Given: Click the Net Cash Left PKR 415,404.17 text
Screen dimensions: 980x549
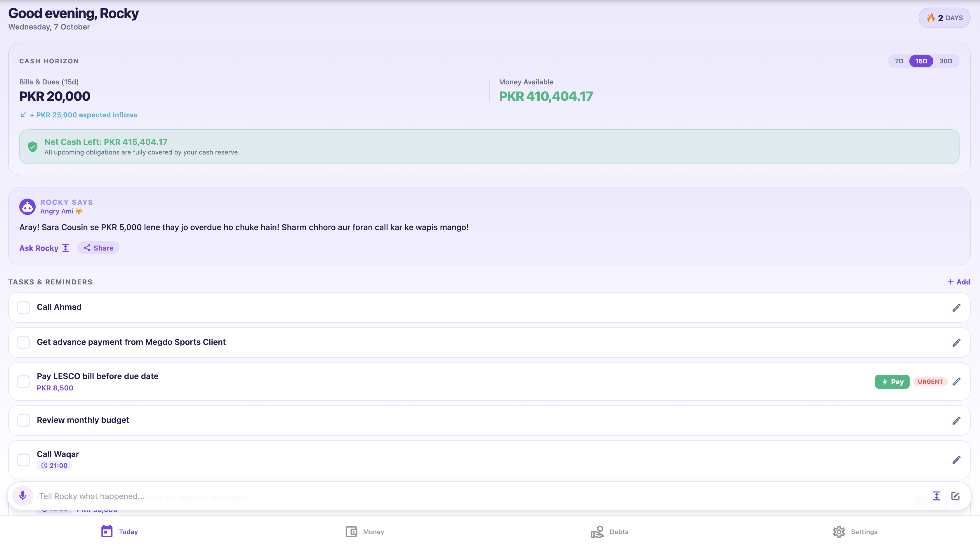Looking at the screenshot, I should pos(106,142).
